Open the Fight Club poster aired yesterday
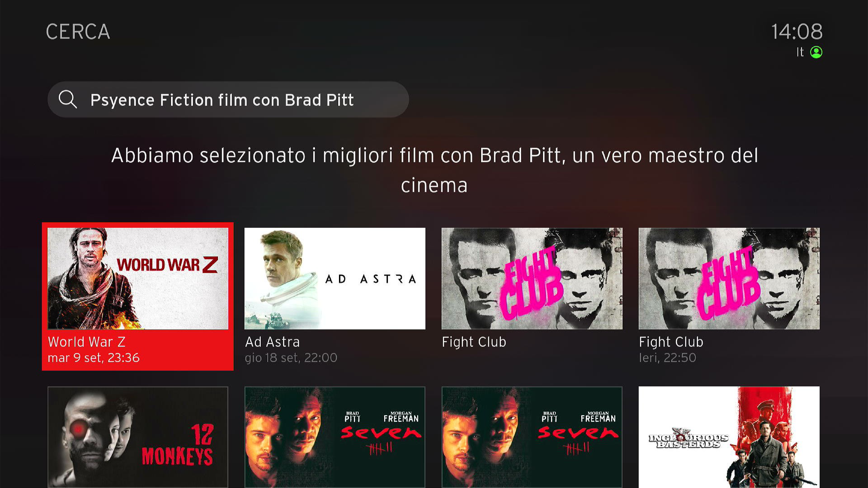868x488 pixels. click(x=729, y=278)
